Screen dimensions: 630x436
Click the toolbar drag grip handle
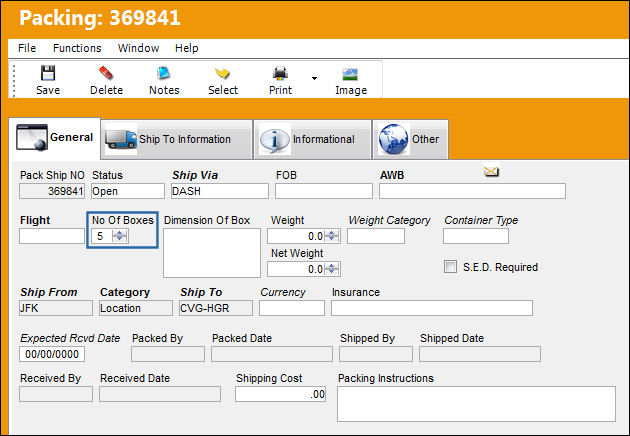click(14, 80)
